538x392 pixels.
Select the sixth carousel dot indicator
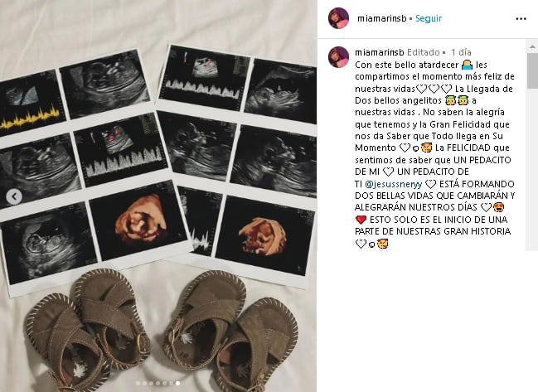click(171, 384)
